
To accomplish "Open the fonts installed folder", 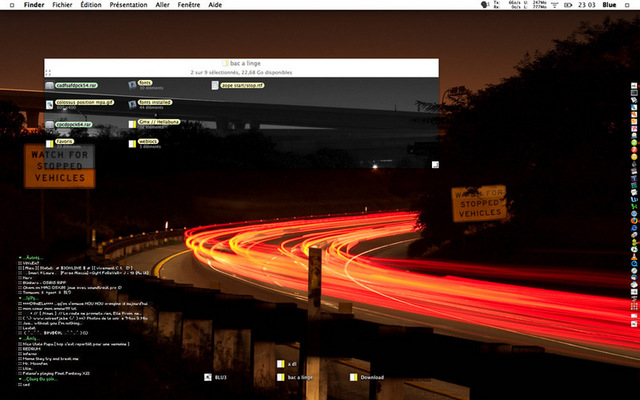I will [x=134, y=103].
